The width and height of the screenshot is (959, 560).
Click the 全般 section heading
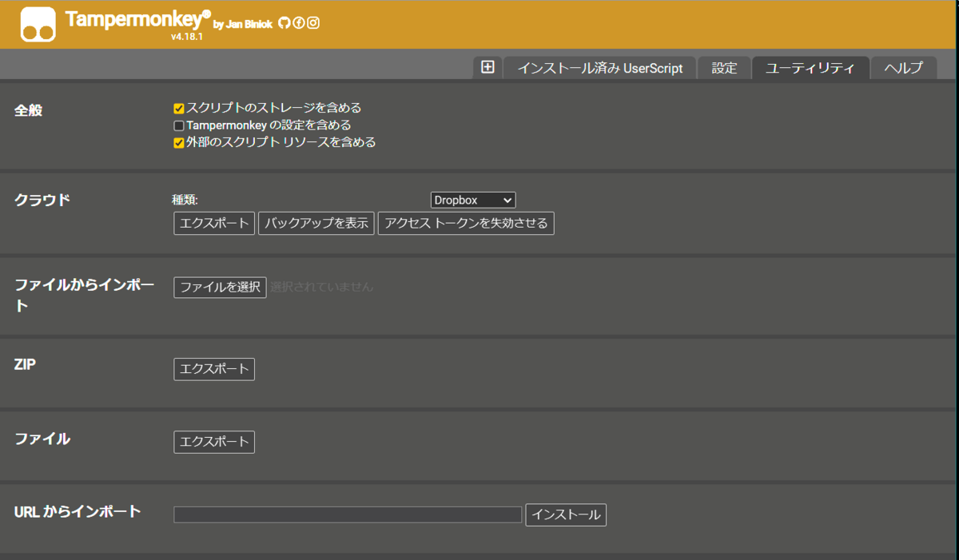tap(29, 110)
